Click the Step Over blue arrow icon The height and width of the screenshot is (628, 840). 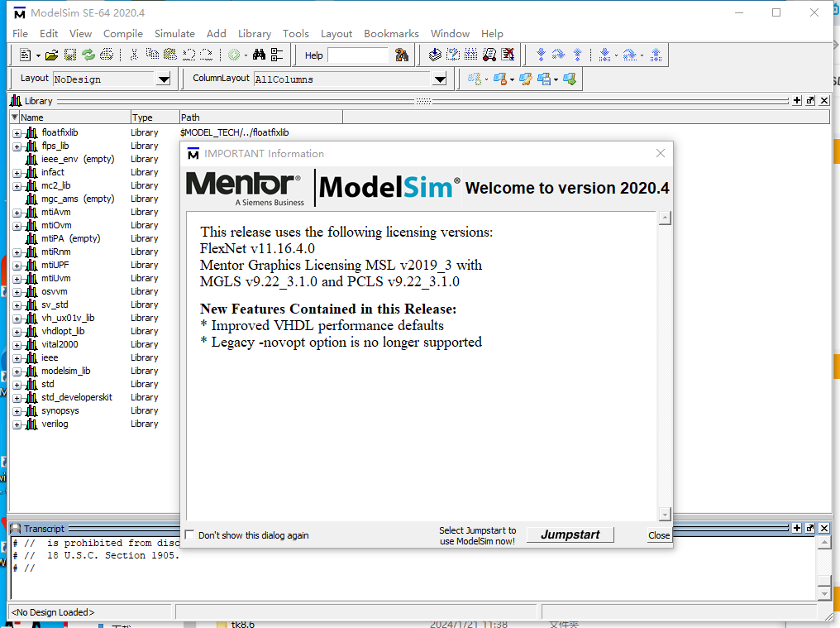click(x=558, y=55)
